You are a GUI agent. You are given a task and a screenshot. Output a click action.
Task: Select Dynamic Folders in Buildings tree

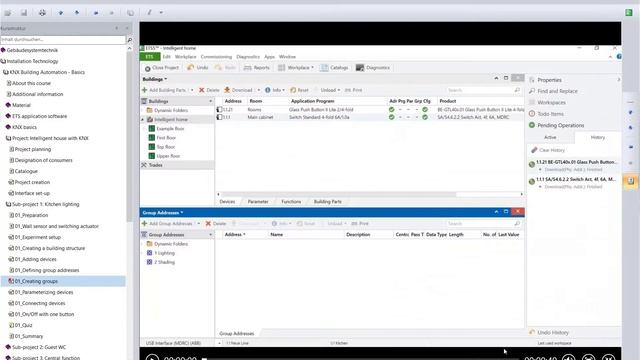coord(171,110)
